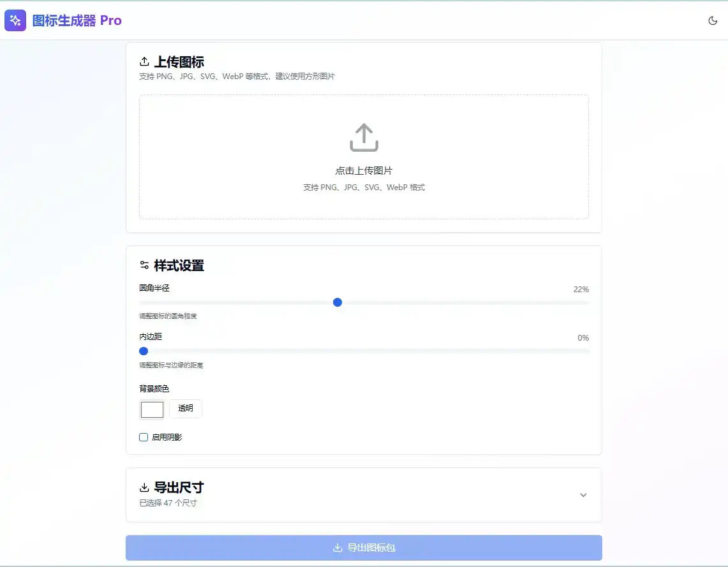Click the 内边距 slider handle
The image size is (728, 567).
click(143, 351)
